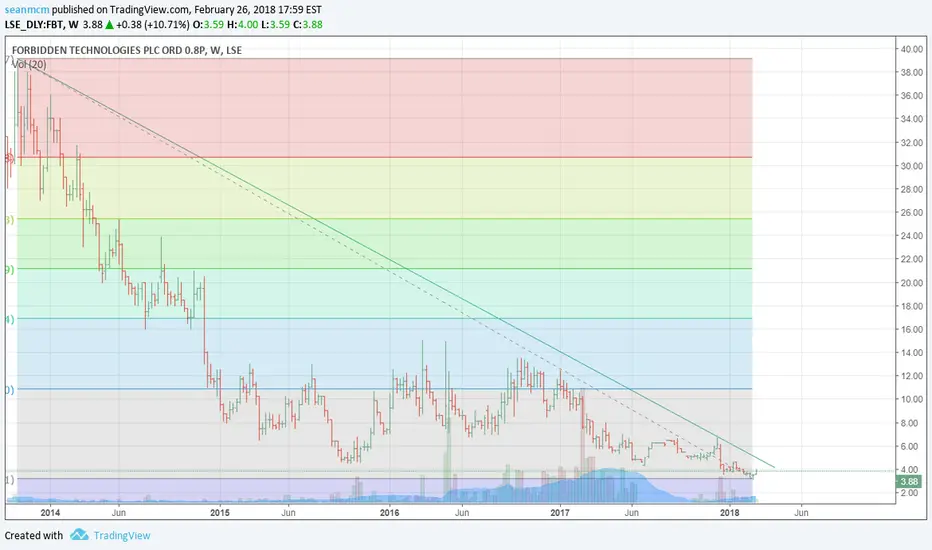This screenshot has width=932, height=550.
Task: Click the red Fibonacci level line near 30.00
Action: (385, 157)
